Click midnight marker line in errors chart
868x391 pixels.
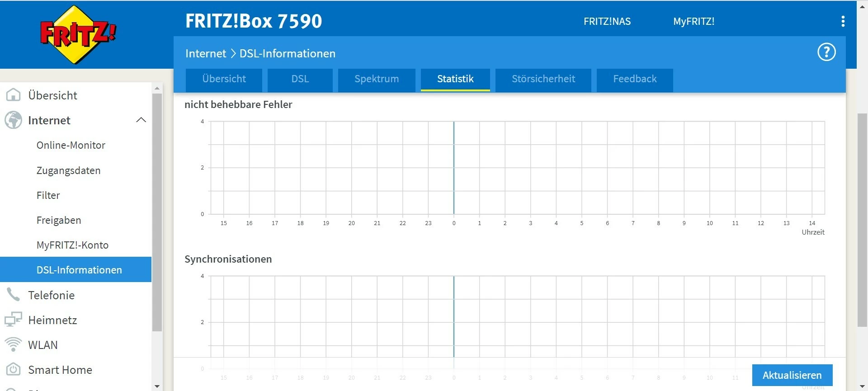coord(454,168)
